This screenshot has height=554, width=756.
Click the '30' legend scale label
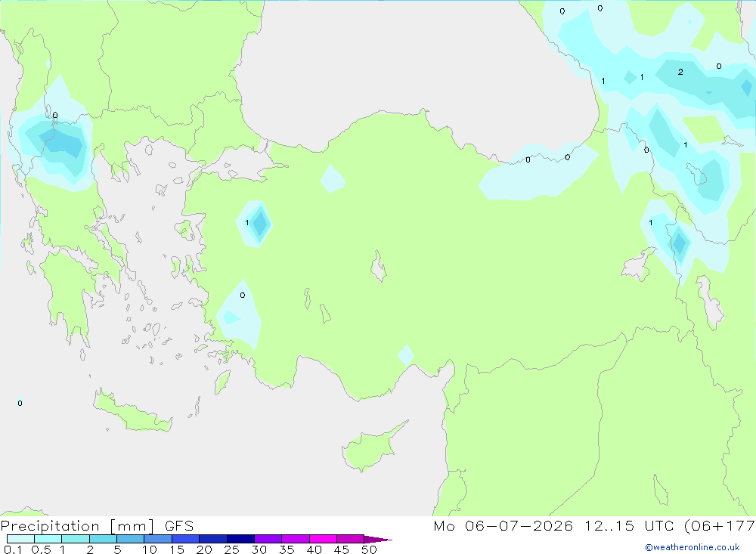point(259,549)
